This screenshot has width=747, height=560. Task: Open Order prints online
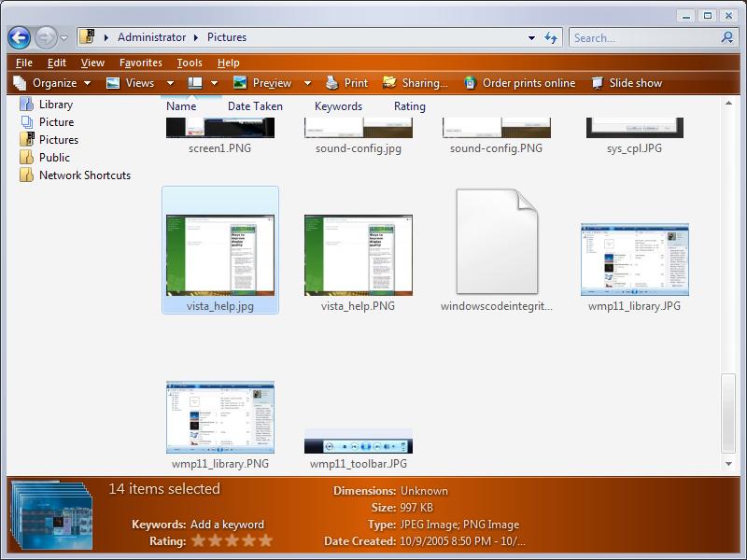tap(519, 83)
